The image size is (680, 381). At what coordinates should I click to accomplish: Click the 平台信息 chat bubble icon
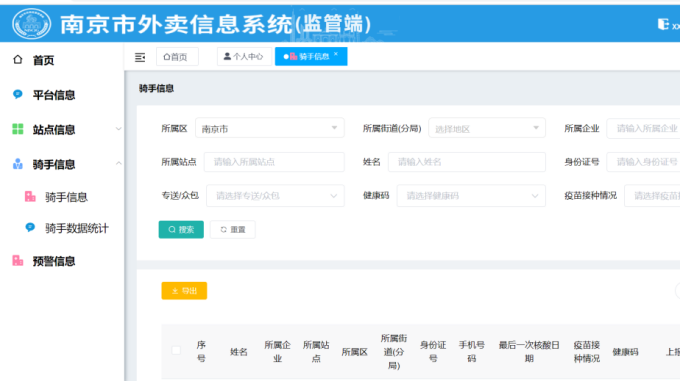(x=17, y=94)
